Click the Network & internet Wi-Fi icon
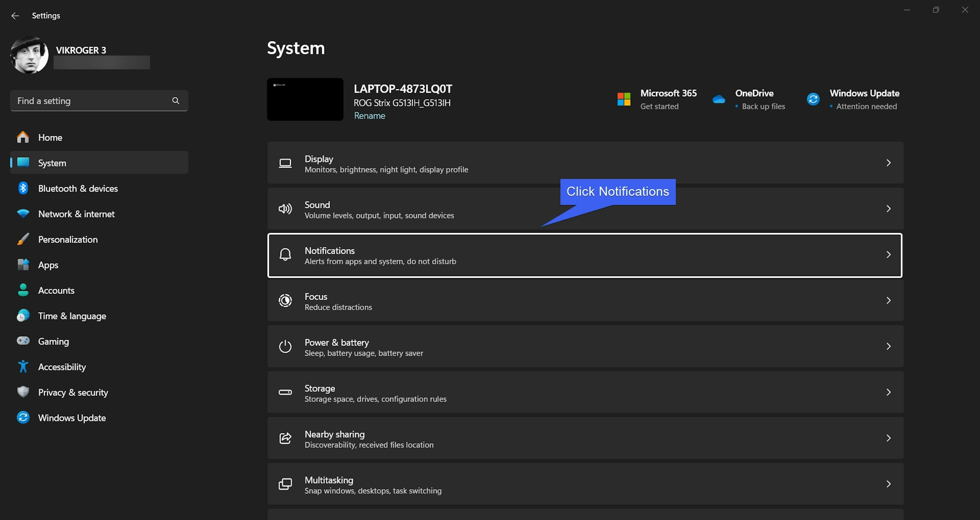This screenshot has width=980, height=520. [23, 214]
